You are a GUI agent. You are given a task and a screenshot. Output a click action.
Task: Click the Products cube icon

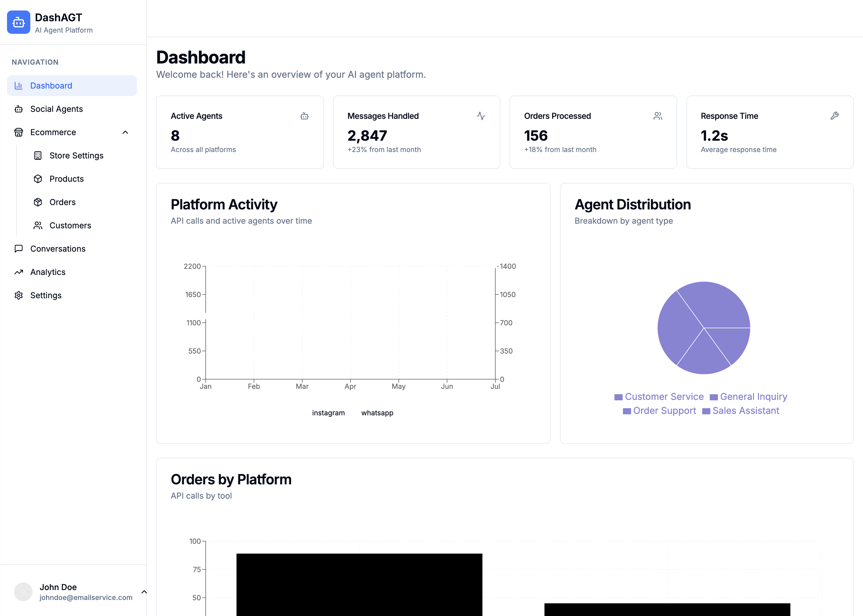pyautogui.click(x=38, y=179)
